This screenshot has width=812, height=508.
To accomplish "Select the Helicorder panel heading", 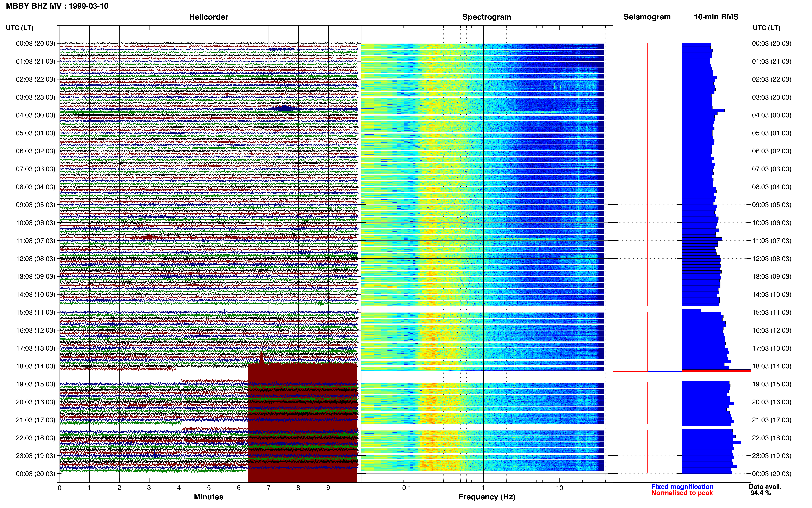I will click(x=209, y=17).
